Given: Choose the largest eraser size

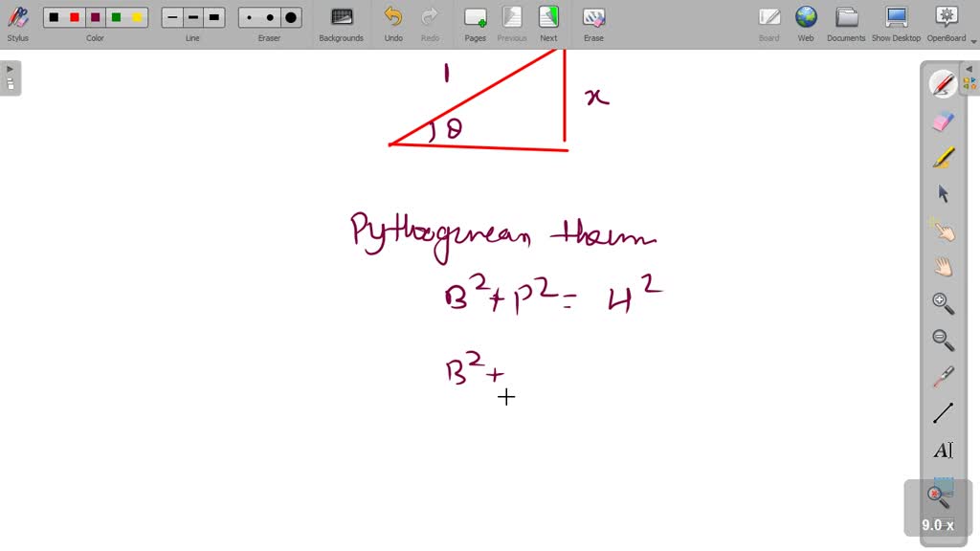Looking at the screenshot, I should (x=291, y=17).
